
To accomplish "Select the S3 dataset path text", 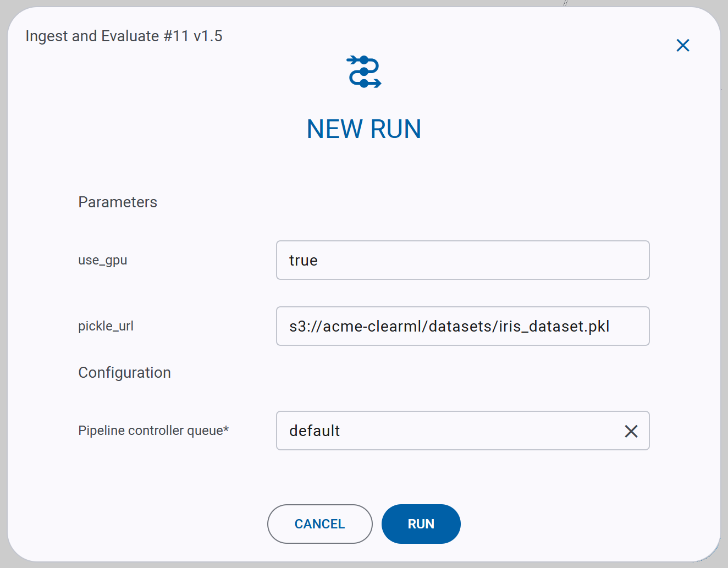I will [x=449, y=326].
